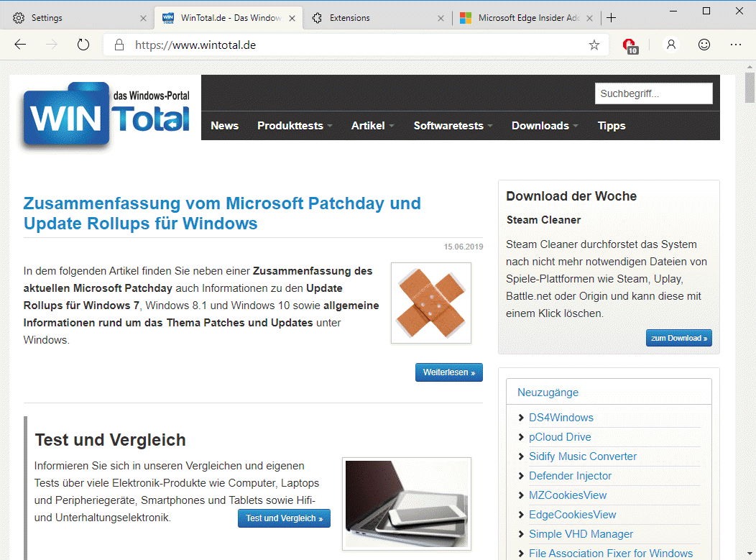Add page to favorites with star icon

click(x=594, y=45)
